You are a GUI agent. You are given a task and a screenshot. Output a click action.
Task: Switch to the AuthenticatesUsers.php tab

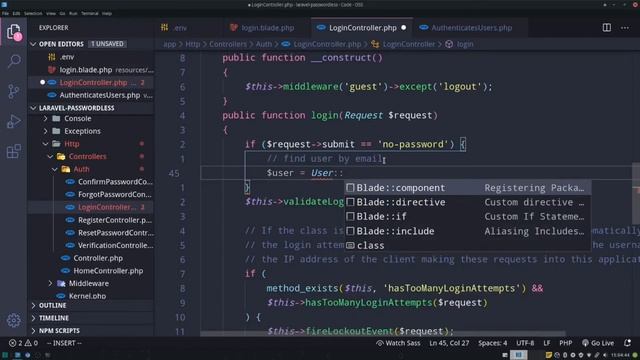point(467,28)
